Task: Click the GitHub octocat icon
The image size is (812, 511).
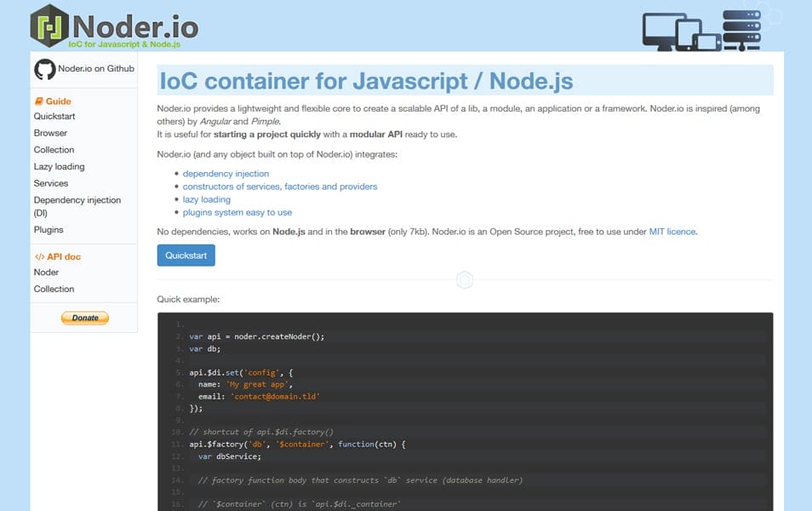Action: [x=43, y=70]
